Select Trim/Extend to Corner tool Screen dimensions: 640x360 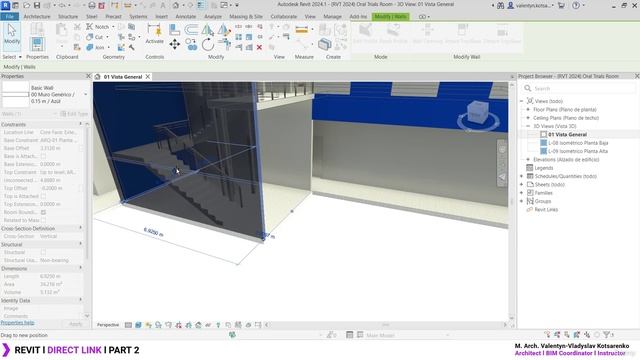pos(224,44)
